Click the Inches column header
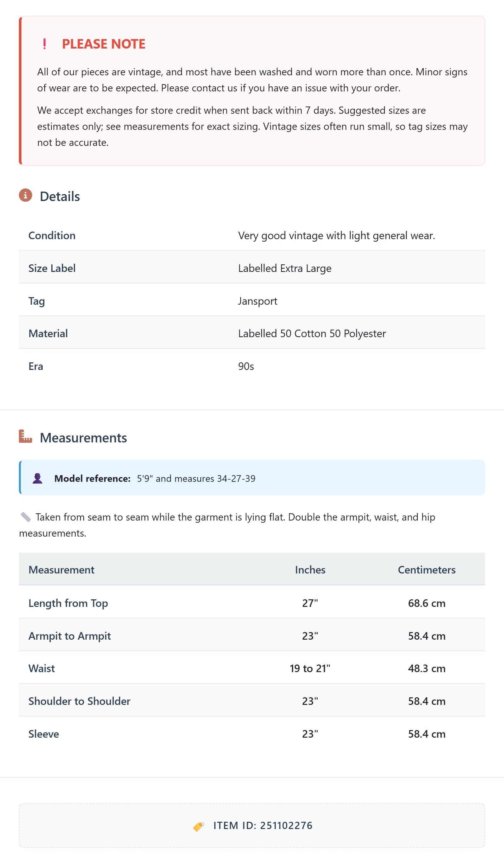Screen dimensions: 504x864 pos(310,569)
